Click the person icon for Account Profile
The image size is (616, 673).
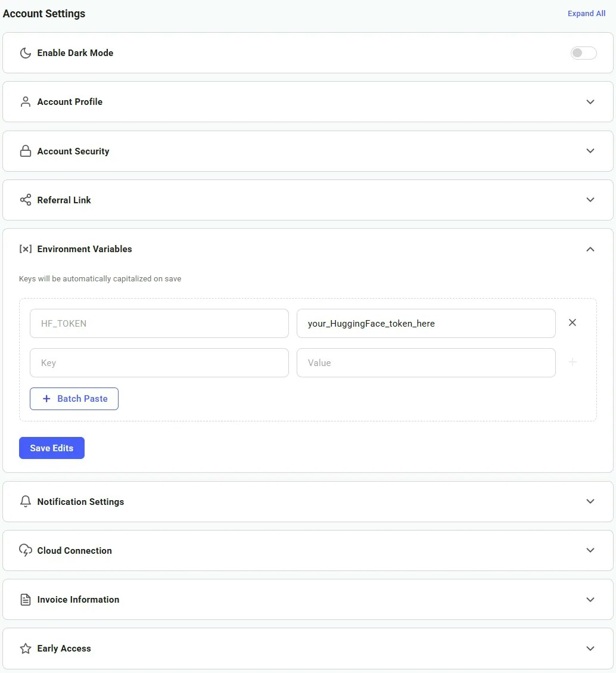point(25,102)
